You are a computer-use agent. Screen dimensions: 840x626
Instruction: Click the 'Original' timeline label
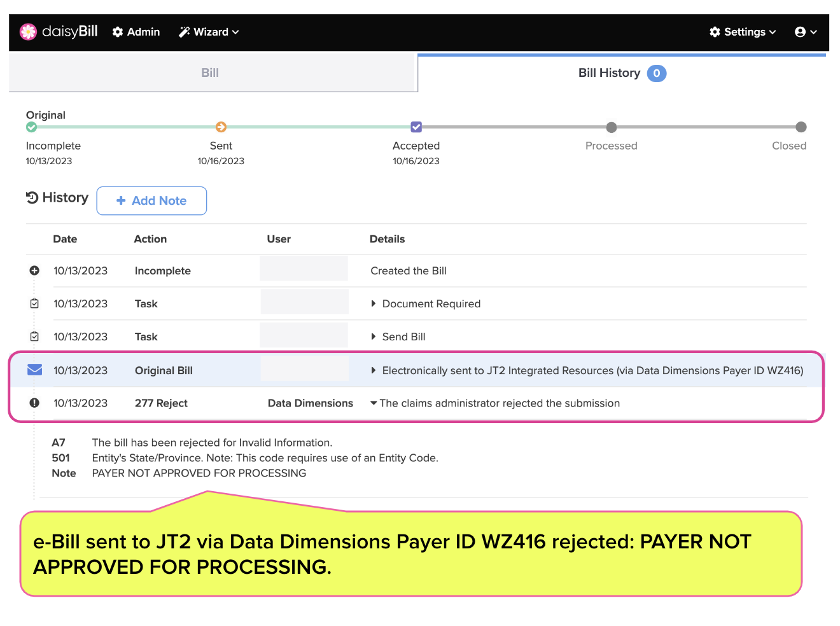tap(46, 115)
